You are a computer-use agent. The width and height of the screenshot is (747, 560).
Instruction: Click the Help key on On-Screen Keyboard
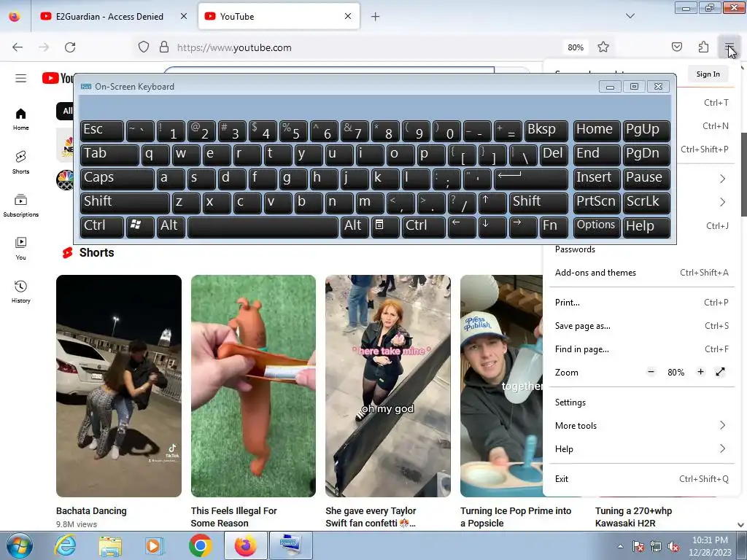[646, 226]
